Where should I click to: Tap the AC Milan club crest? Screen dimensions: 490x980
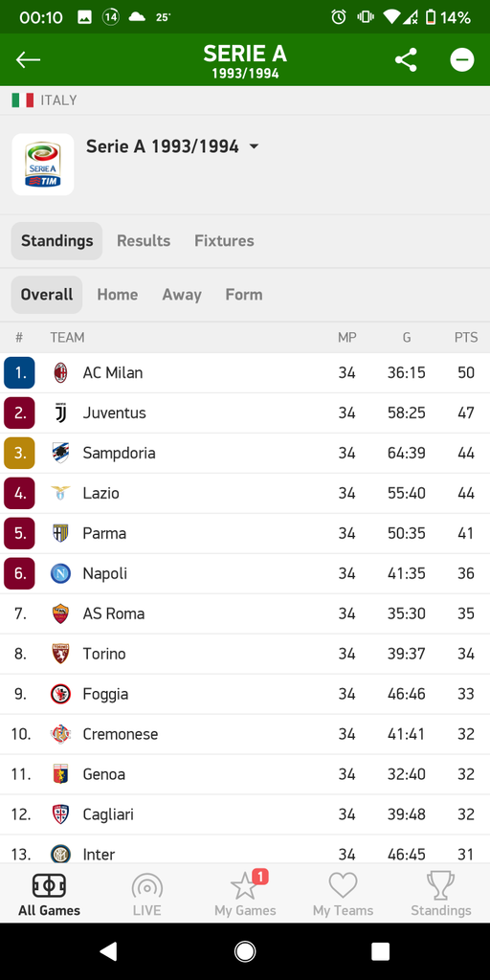(60, 373)
